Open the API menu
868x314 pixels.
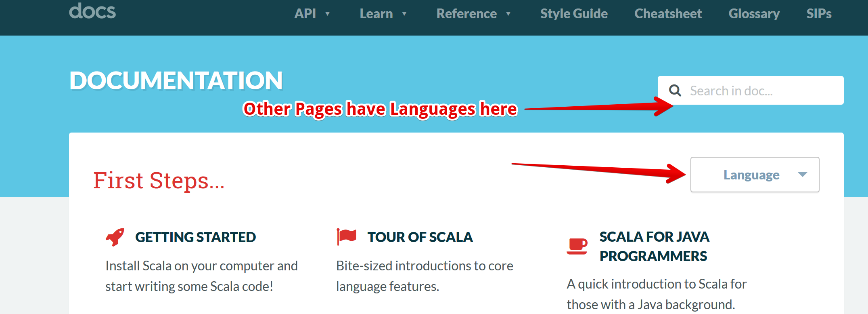(305, 14)
